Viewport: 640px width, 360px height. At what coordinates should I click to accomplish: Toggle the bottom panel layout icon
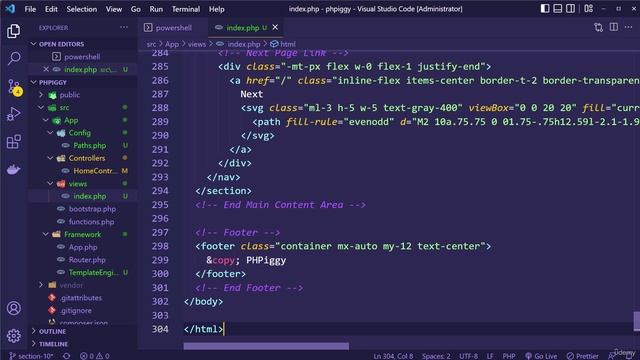558,9
